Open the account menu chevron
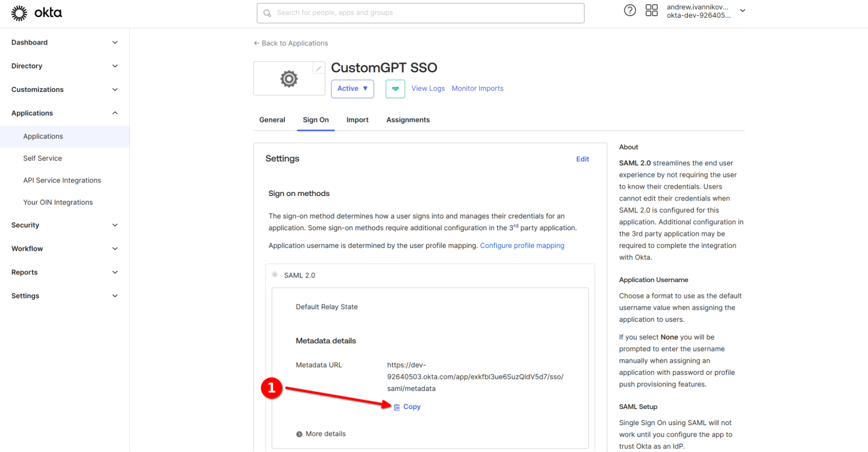The width and height of the screenshot is (868, 452). pyautogui.click(x=743, y=11)
